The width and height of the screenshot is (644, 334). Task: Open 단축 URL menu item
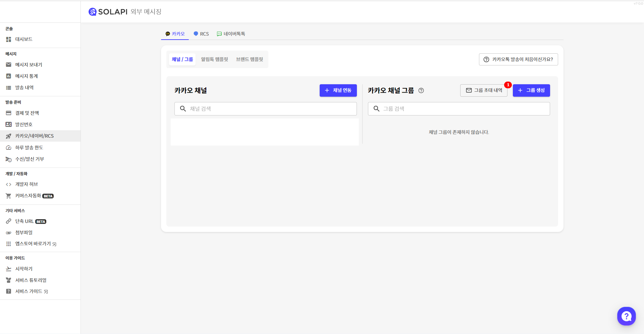coord(40,221)
